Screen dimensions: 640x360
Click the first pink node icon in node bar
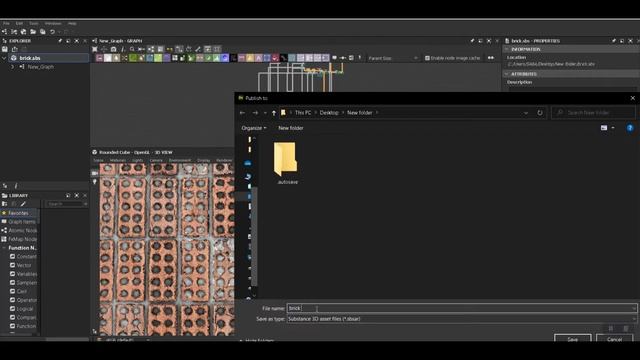(99, 58)
